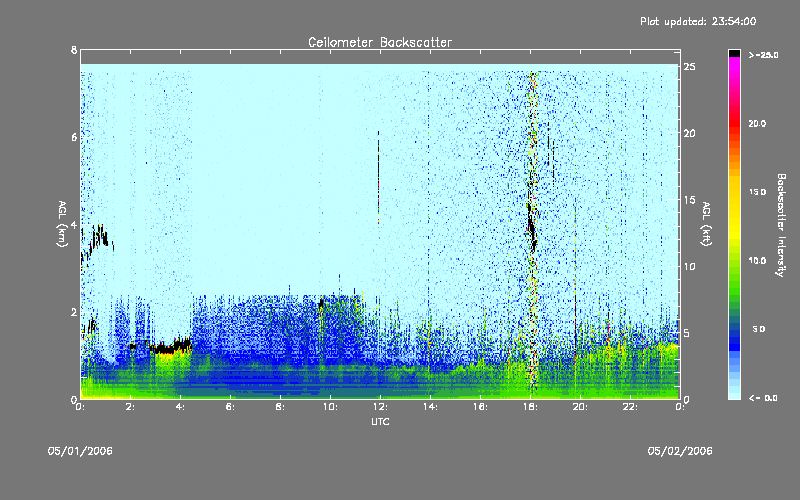The image size is (800, 500).
Task: Click the start date 05/01/2006 label
Action: 80,451
